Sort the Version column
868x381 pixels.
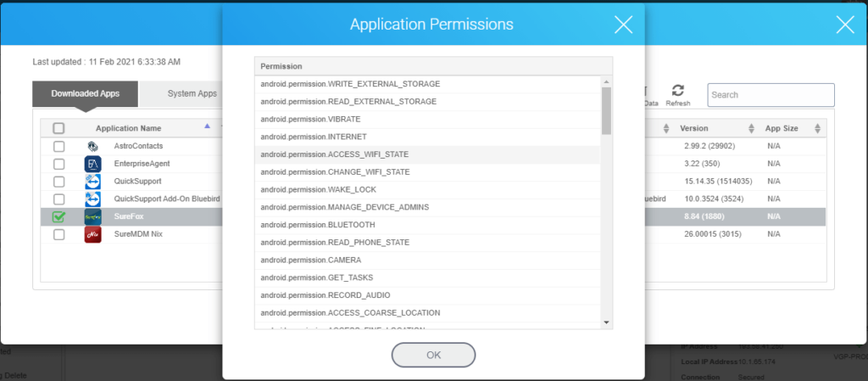[x=751, y=128]
